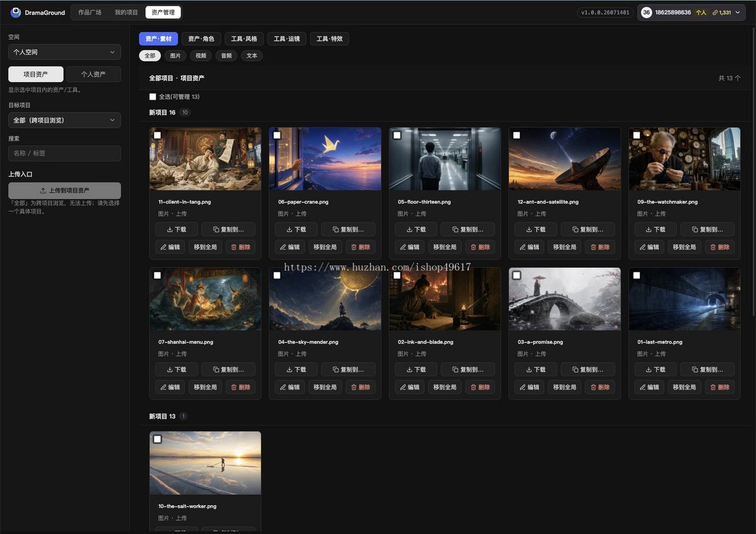Click copy icon for 01-last-metro.png
756x534 pixels.
coord(694,369)
